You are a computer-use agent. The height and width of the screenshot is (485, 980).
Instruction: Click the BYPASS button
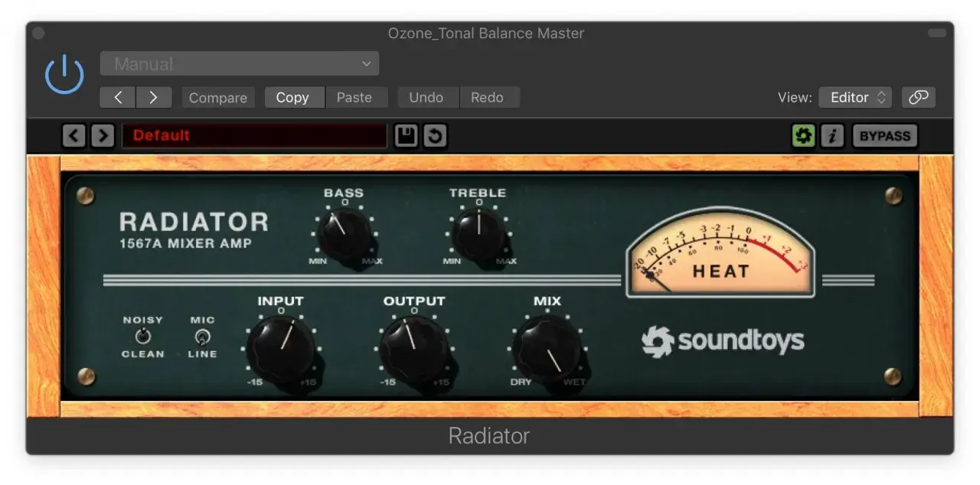tap(884, 136)
